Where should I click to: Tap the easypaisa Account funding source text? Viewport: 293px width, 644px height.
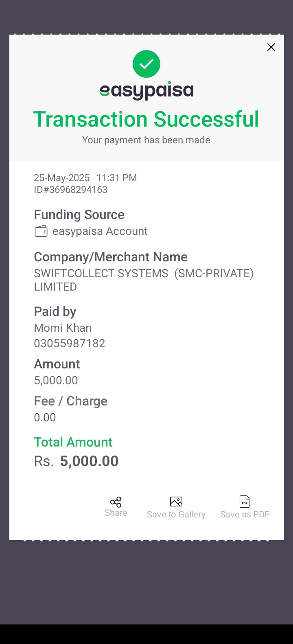pyautogui.click(x=100, y=231)
